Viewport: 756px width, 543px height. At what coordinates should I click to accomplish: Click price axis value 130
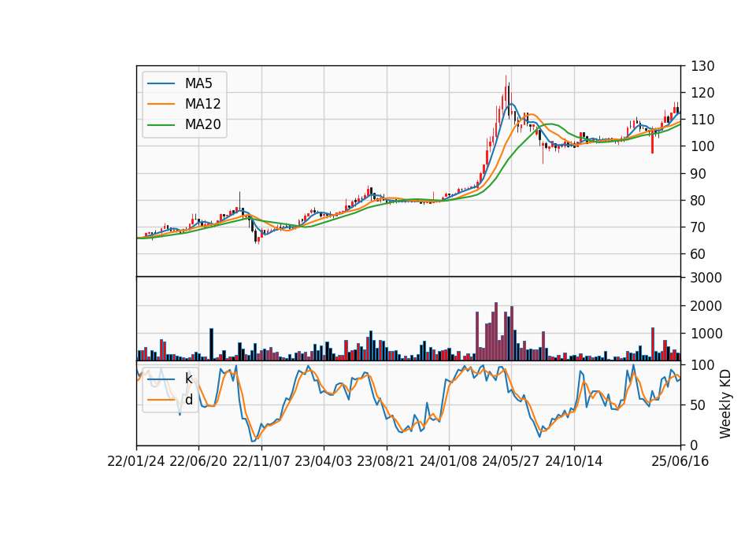[702, 66]
